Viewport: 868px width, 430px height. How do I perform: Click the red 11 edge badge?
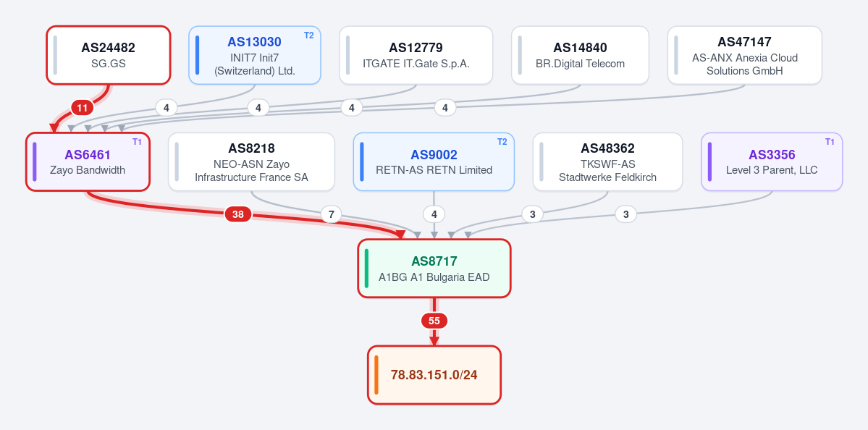pos(82,108)
